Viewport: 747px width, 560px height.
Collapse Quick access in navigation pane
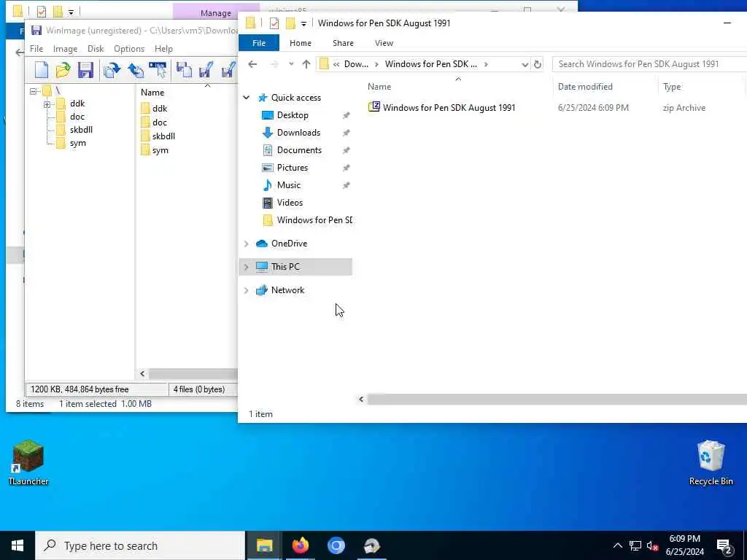[247, 98]
